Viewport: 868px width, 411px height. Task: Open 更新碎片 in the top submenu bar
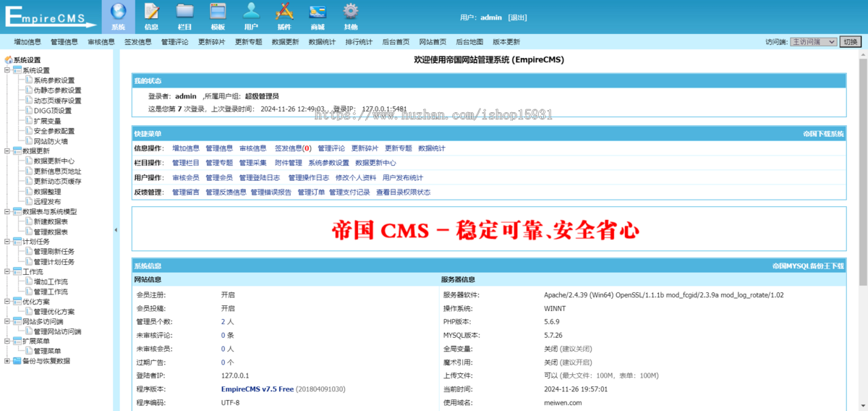212,42
